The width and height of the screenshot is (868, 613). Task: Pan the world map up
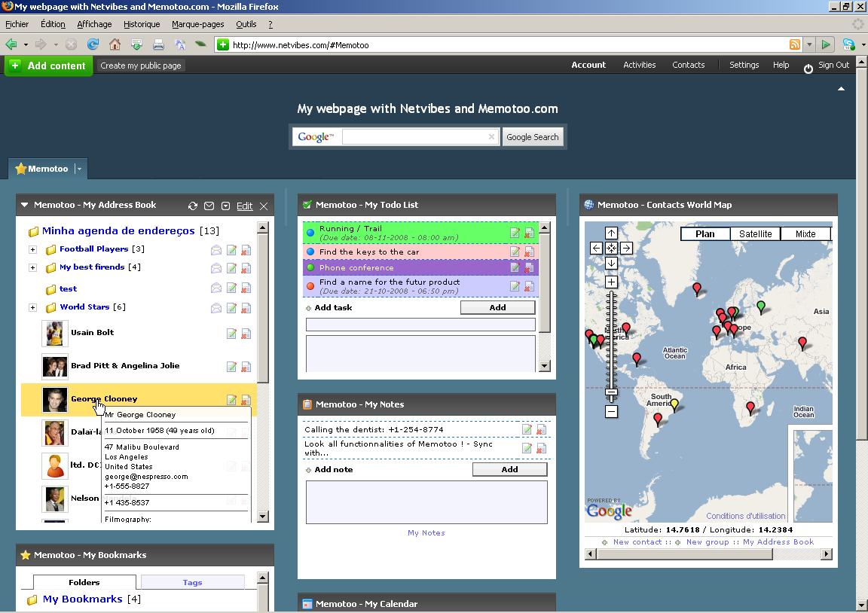point(611,233)
